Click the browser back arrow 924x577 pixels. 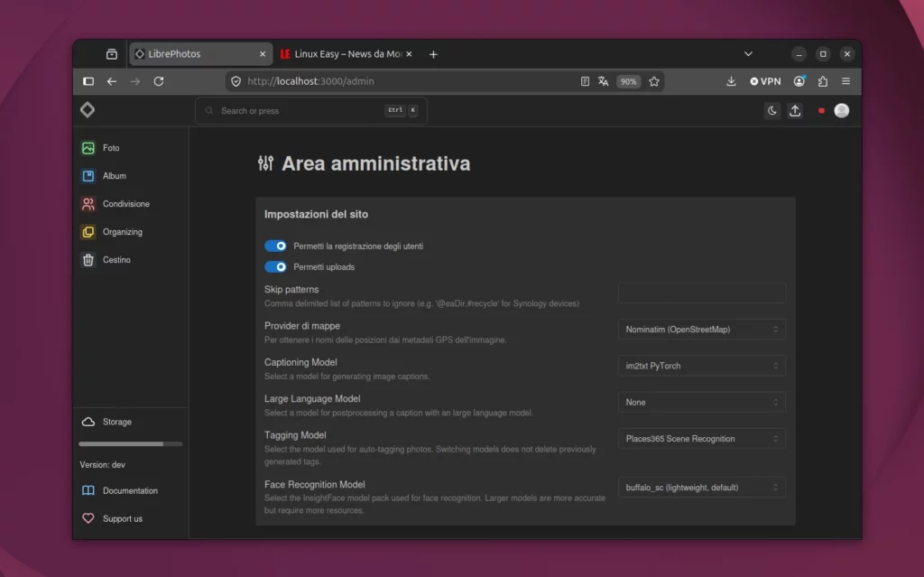(x=111, y=81)
